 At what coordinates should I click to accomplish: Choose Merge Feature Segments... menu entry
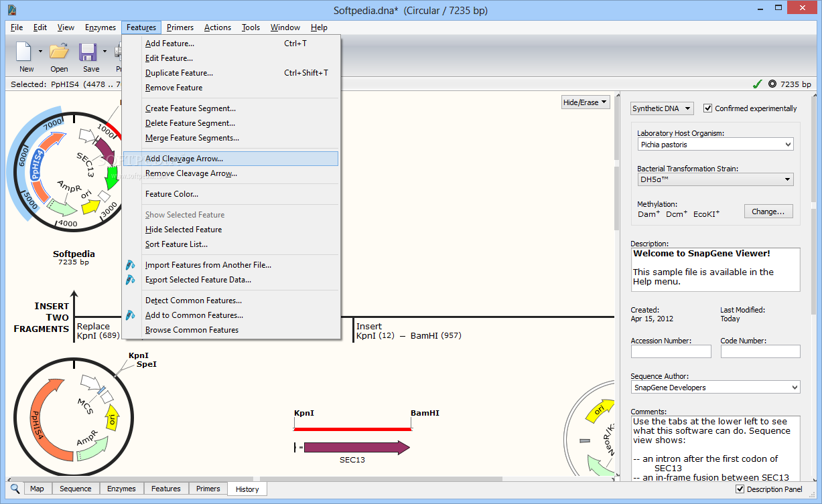231,138
